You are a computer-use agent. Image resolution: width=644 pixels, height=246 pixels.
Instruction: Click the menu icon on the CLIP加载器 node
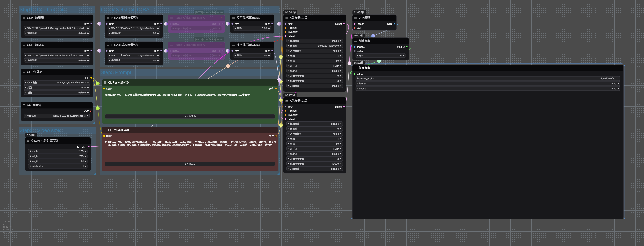tap(24, 72)
